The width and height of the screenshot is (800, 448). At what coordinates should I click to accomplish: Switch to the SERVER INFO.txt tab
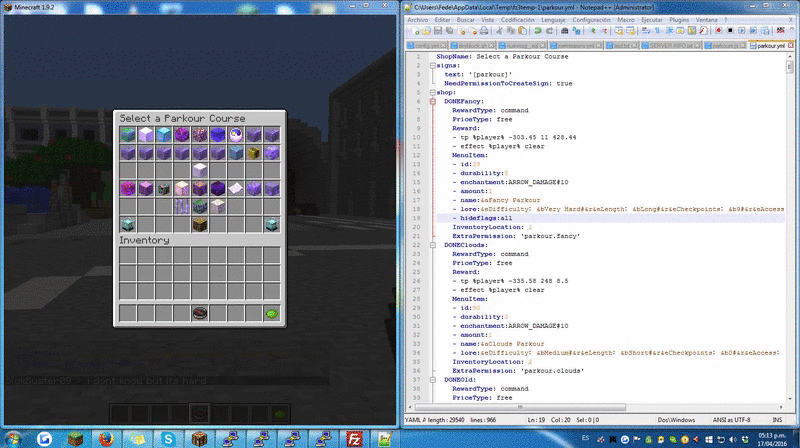coord(670,45)
